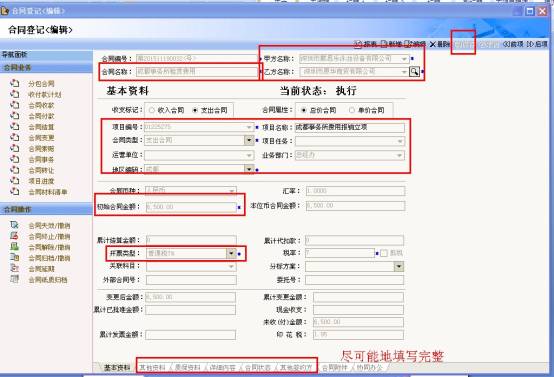
Task: Click the 汇率 input field
Action: point(355,191)
